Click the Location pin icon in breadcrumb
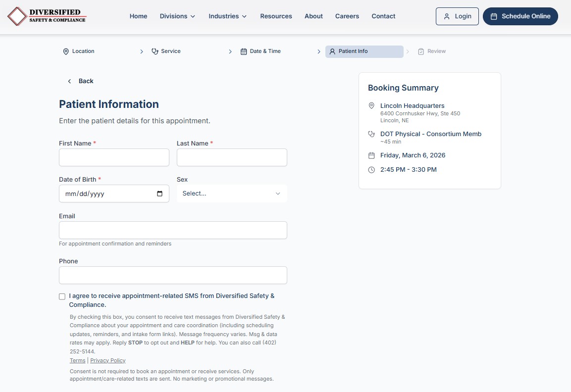The image size is (571, 392). [66, 51]
